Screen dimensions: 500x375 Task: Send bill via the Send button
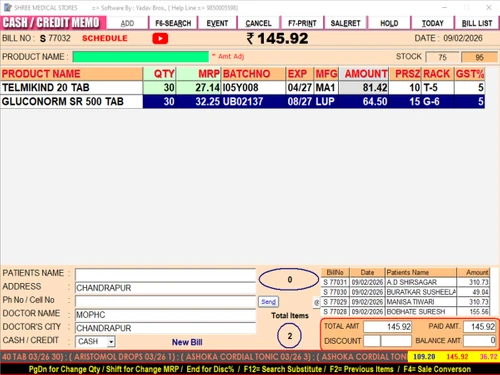click(x=268, y=302)
